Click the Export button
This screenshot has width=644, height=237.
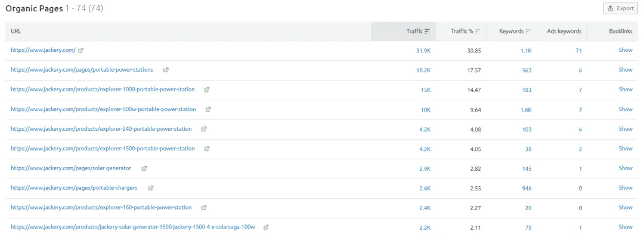620,8
